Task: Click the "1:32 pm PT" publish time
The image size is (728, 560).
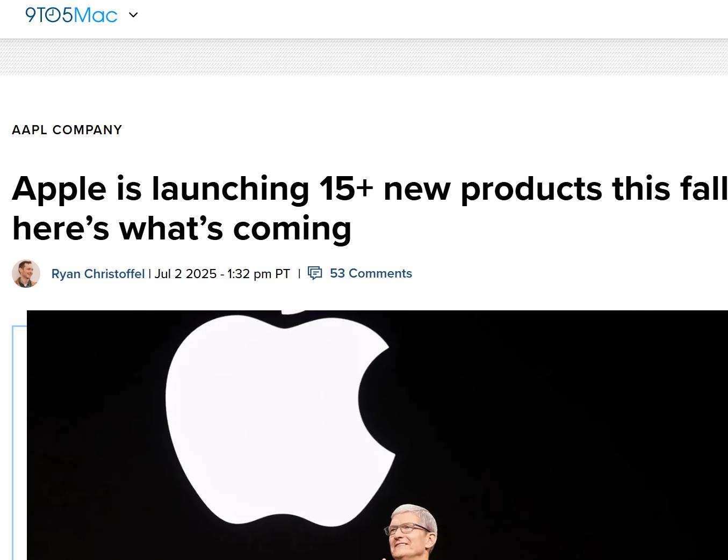Action: pos(258,274)
